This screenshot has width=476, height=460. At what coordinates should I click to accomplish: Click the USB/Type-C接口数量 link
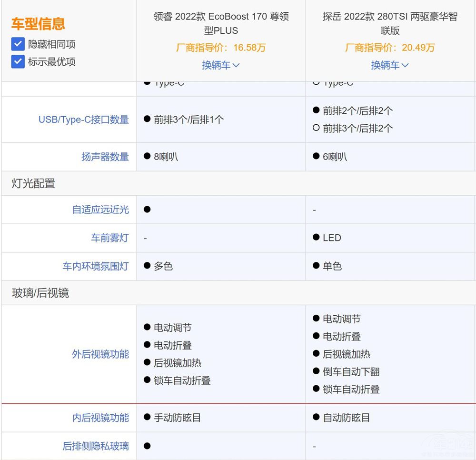[x=83, y=120]
